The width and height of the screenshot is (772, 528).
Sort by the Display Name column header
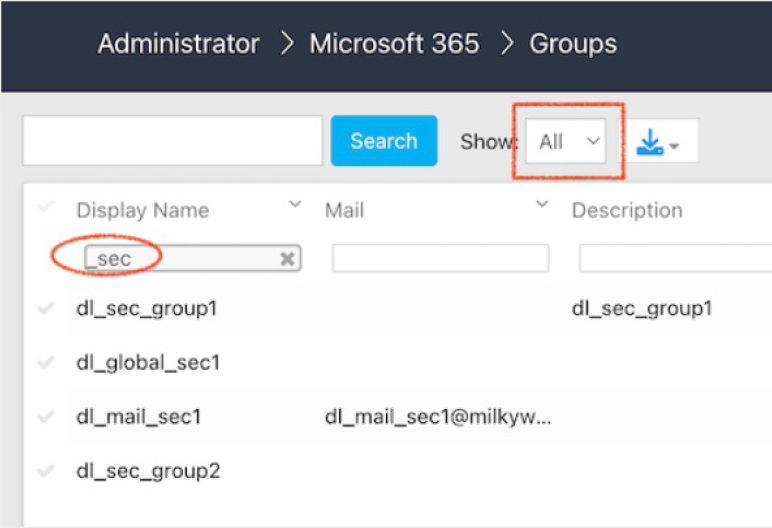click(x=143, y=211)
